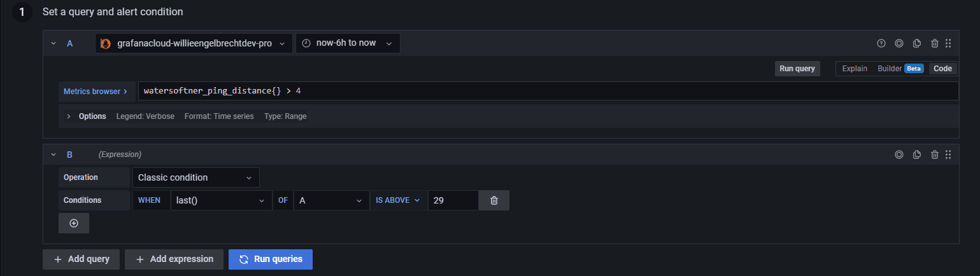This screenshot has height=276, width=980.
Task: Open query A help icon
Action: click(881, 43)
